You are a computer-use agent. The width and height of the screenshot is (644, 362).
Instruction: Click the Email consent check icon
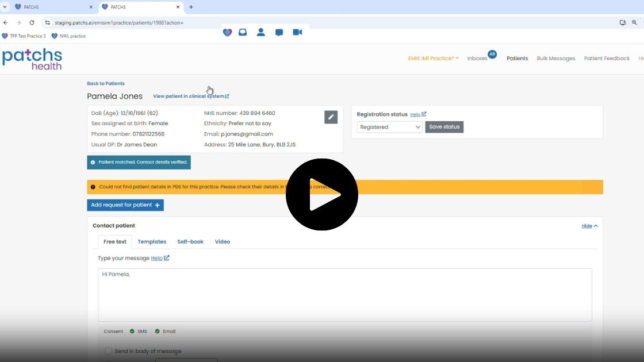157,331
